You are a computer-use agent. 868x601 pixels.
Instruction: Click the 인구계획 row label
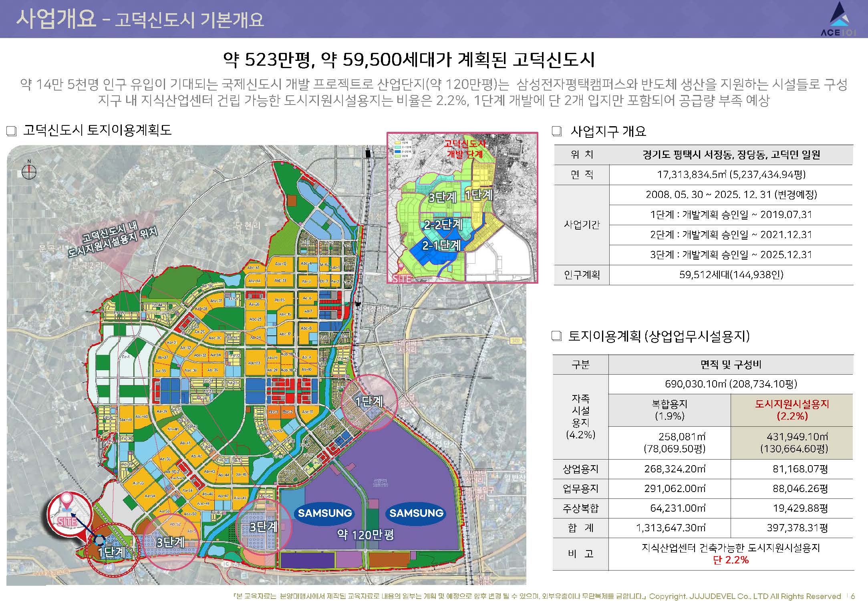pyautogui.click(x=582, y=275)
